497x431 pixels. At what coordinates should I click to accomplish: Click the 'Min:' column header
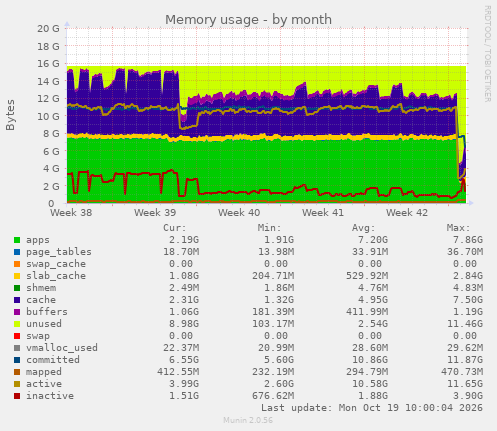pos(269,228)
